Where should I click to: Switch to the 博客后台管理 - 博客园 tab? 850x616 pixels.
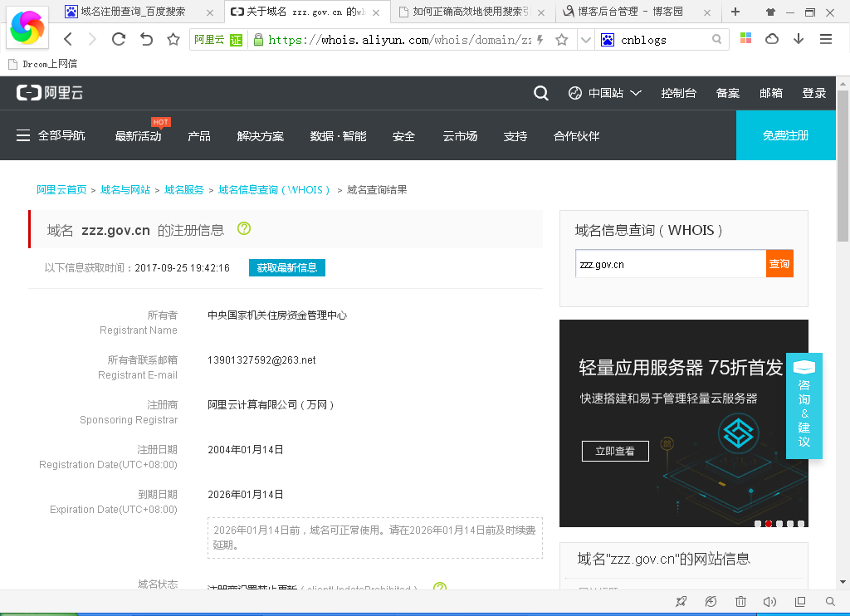[631, 12]
